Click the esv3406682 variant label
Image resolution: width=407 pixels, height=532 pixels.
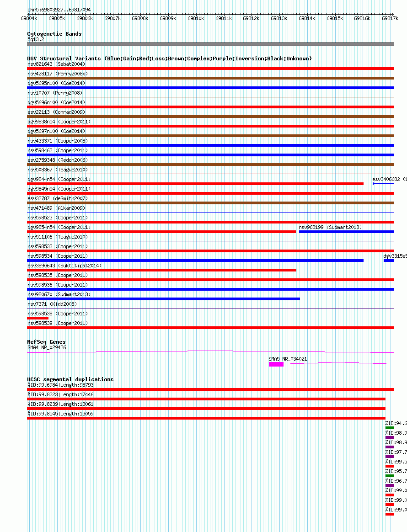389,180
